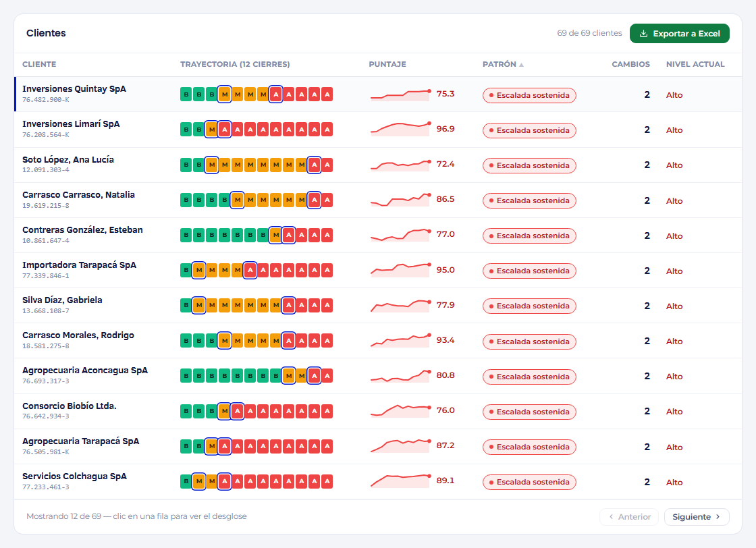Go to next page with Siguiente

point(697,517)
